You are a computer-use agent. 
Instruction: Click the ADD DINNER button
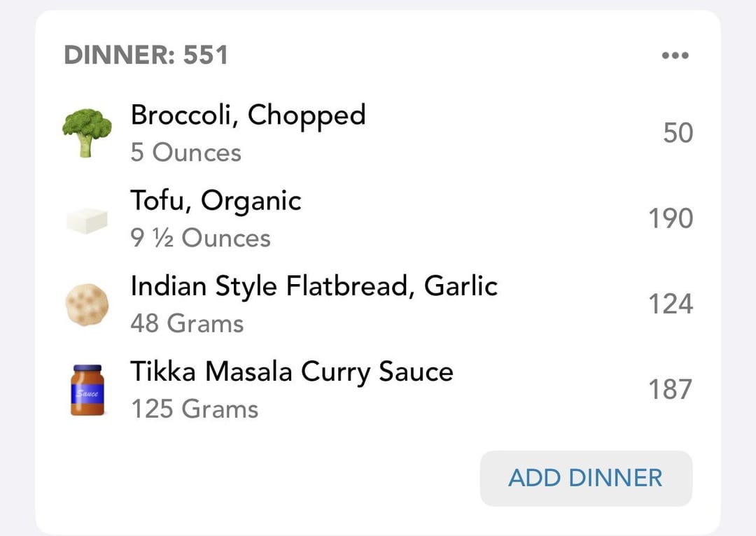click(x=587, y=478)
